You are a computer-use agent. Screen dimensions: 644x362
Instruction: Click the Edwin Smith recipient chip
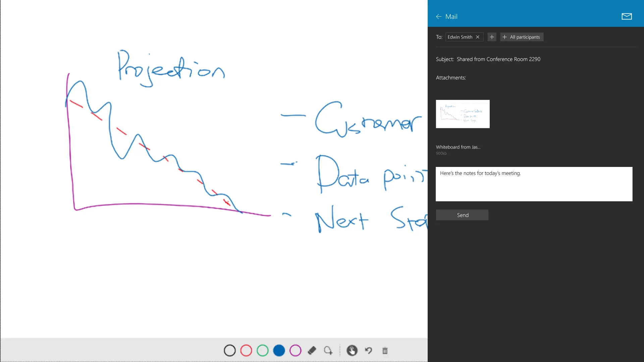[x=460, y=37]
